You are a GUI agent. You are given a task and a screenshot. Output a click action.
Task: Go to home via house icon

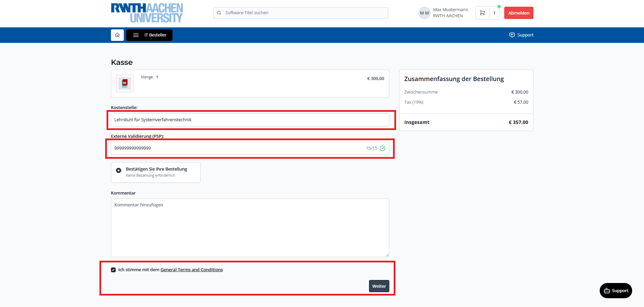click(x=117, y=35)
